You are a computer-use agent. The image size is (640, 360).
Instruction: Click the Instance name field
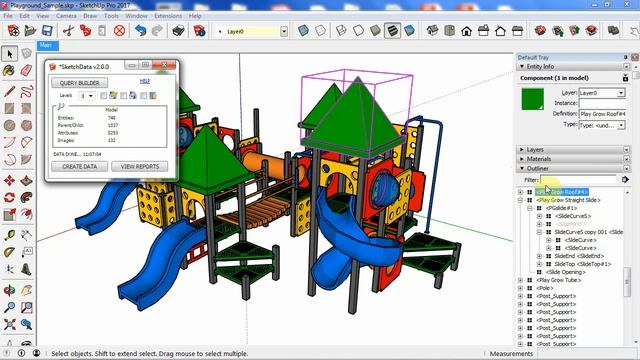coord(602,103)
